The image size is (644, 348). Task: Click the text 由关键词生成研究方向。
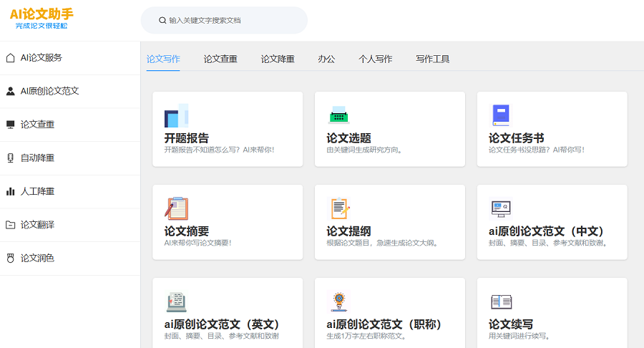click(x=365, y=150)
